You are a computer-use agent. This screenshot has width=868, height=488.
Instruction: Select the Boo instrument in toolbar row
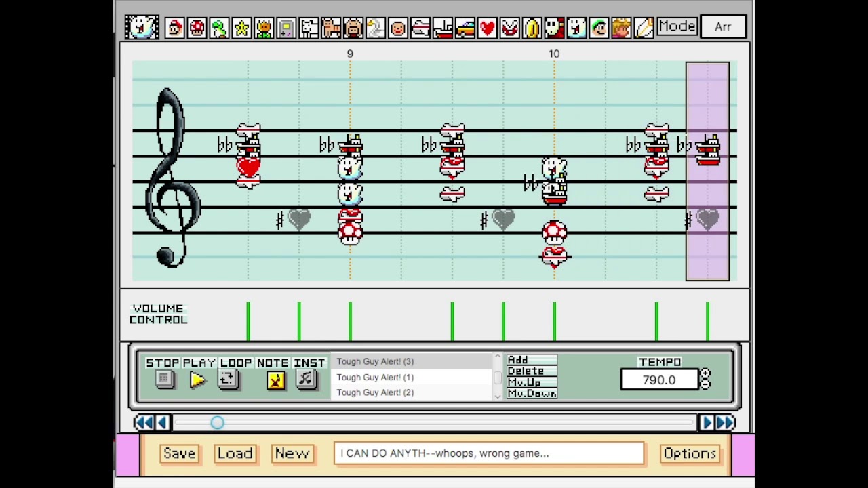(577, 28)
